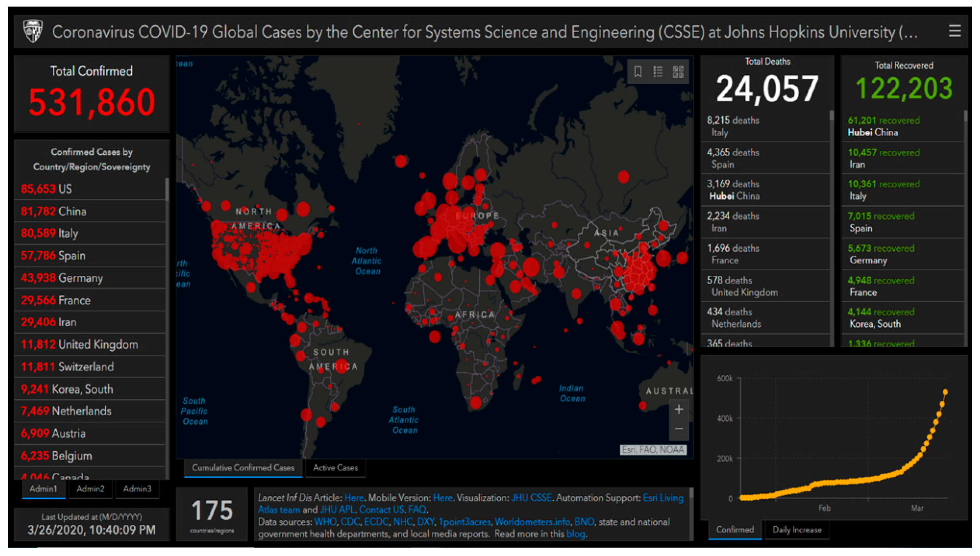Click the 8,215 deaths Italy entry
980x556 pixels.
[x=765, y=126]
